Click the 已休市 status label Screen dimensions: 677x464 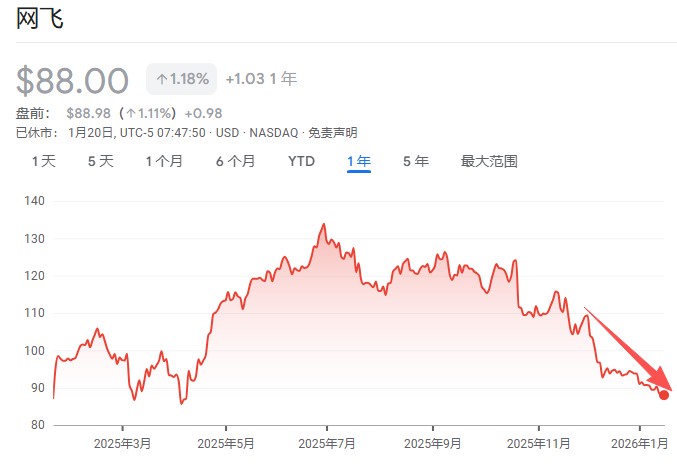(x=37, y=133)
